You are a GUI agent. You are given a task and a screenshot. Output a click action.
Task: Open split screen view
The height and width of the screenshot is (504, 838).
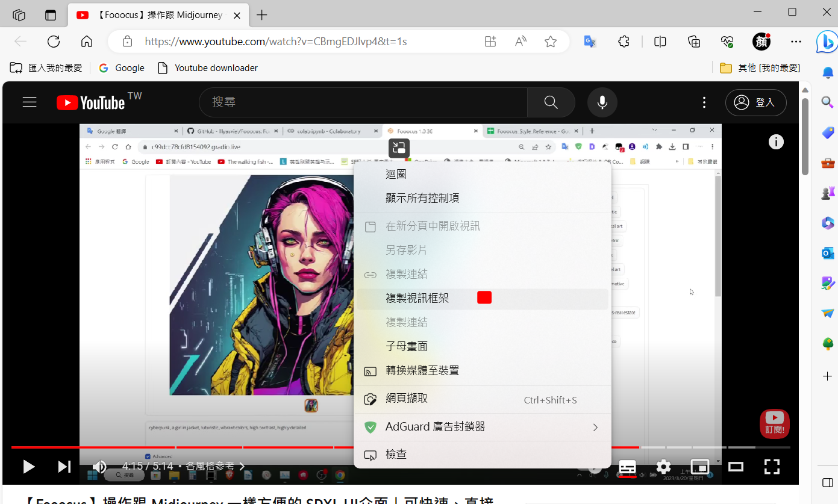tap(660, 42)
